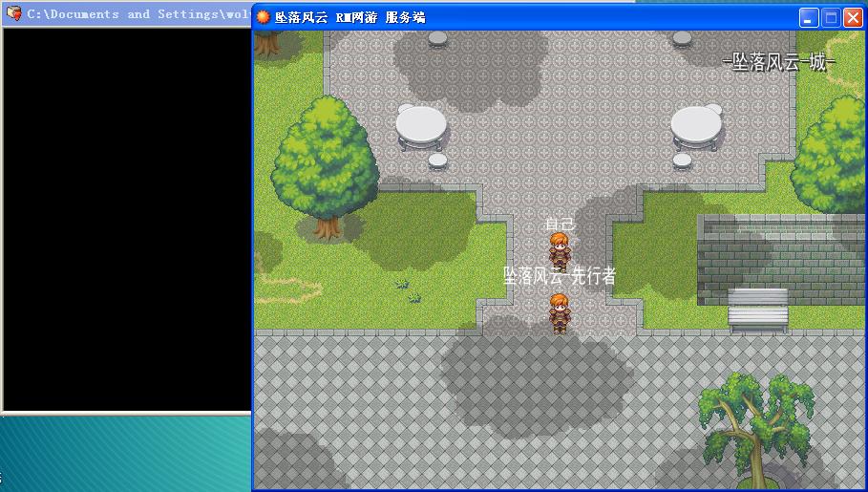The width and height of the screenshot is (868, 492).
Task: Click the game window title 坠落风云 RM网游 服务端
Action: (349, 18)
